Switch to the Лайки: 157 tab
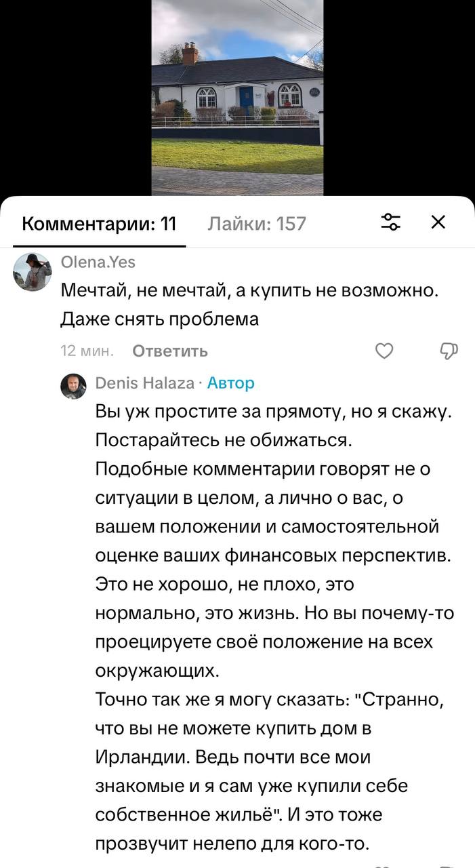This screenshot has width=475, height=868. [257, 224]
